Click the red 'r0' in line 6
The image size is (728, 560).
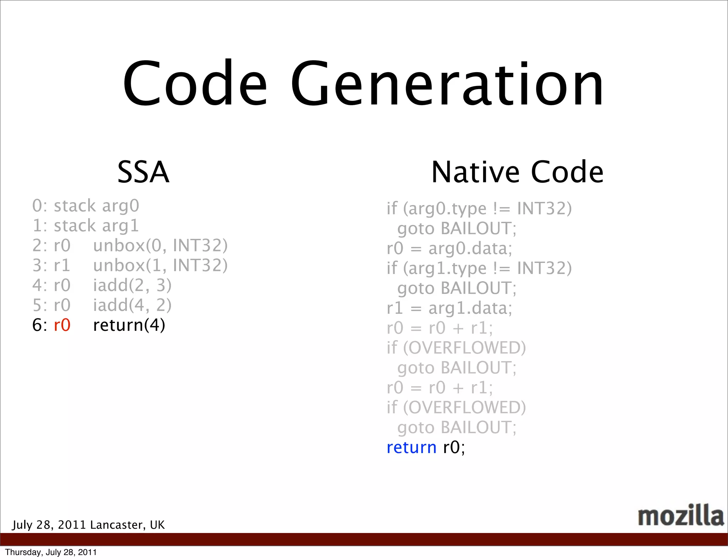pos(62,325)
